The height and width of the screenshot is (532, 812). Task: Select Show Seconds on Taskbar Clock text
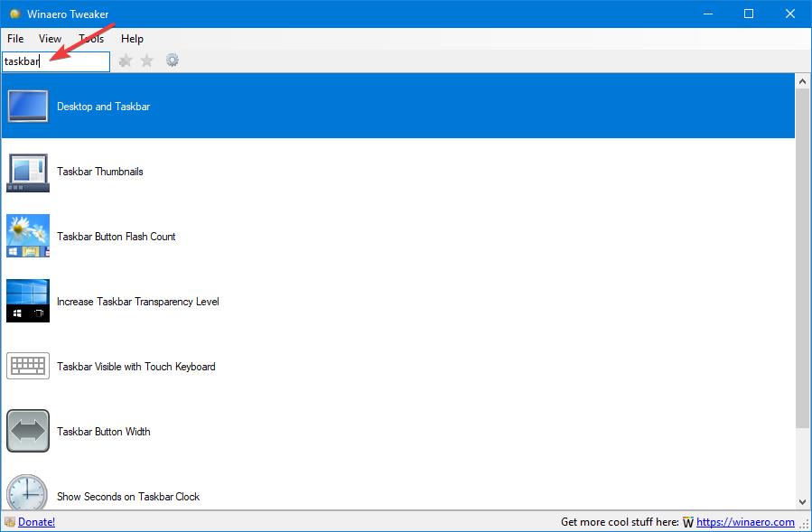[128, 496]
